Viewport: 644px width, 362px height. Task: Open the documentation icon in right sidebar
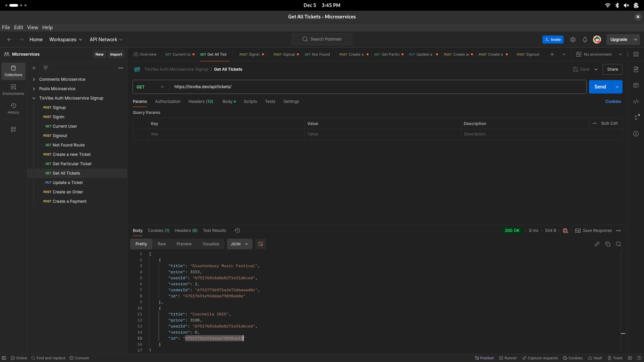click(x=636, y=69)
